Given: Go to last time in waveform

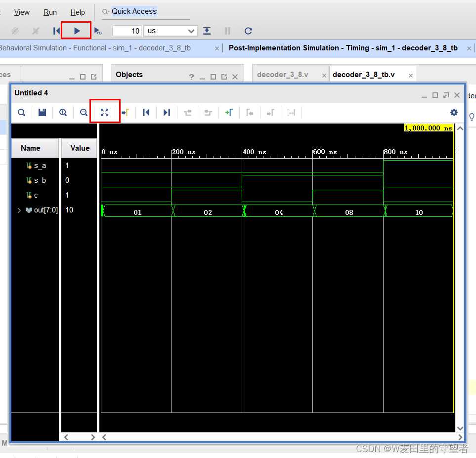Looking at the screenshot, I should [x=167, y=113].
